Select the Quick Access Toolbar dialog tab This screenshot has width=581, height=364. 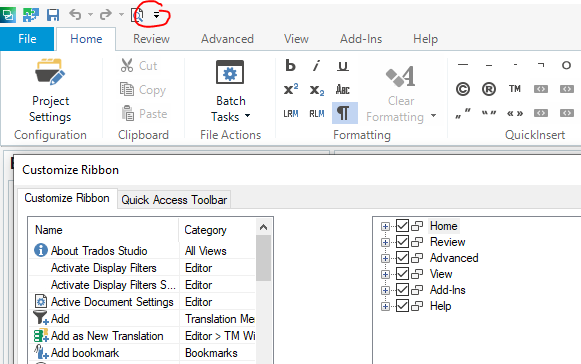tap(174, 200)
